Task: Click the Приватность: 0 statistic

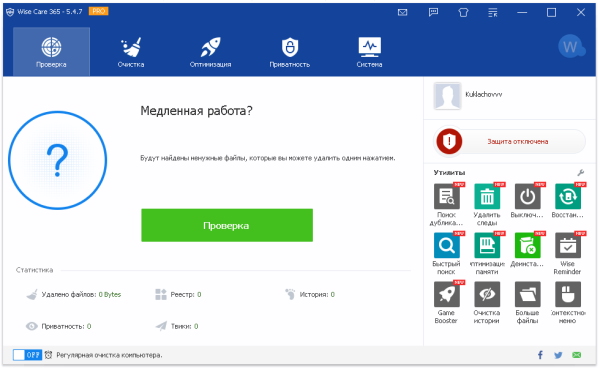Action: pos(59,326)
